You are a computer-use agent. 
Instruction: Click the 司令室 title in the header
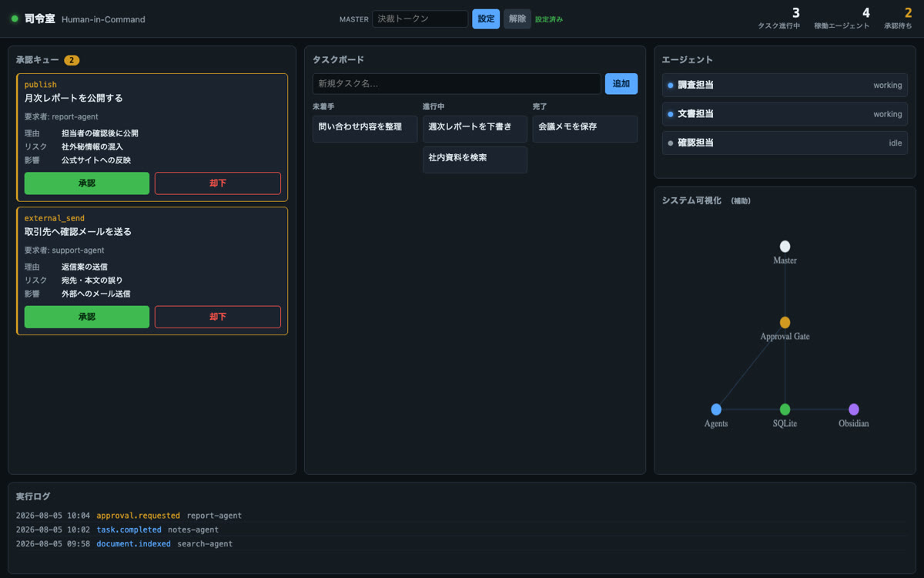40,18
